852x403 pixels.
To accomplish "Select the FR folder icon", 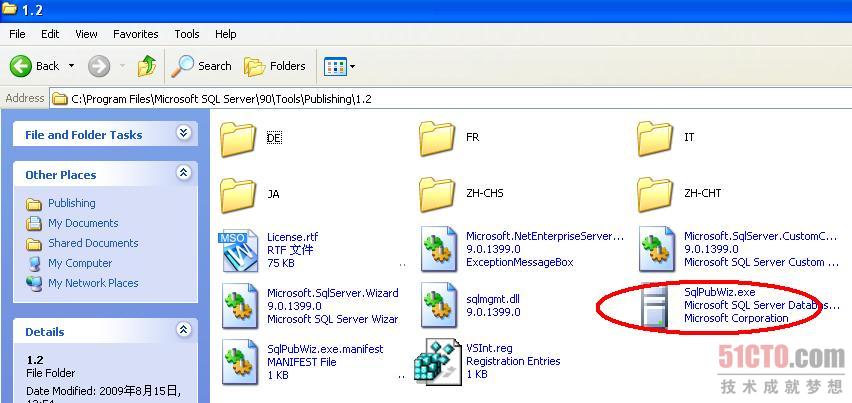I will click(x=437, y=139).
